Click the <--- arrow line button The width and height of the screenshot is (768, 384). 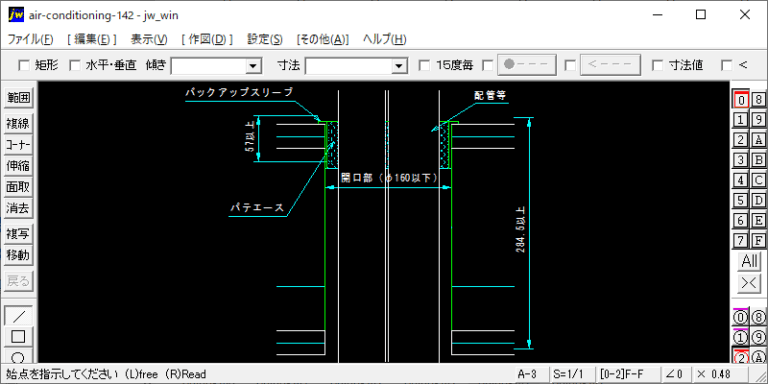tap(610, 65)
